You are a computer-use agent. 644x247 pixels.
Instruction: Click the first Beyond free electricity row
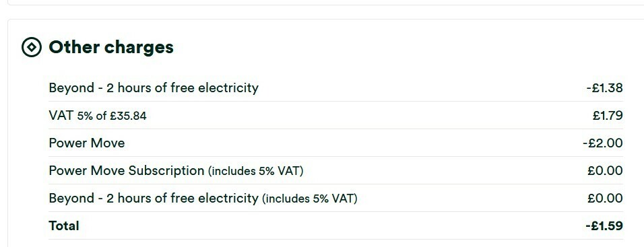pos(335,87)
